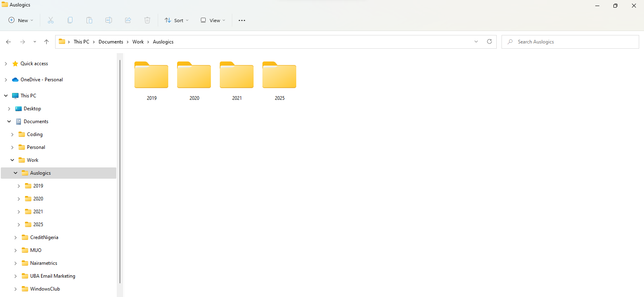Image resolution: width=644 pixels, height=297 pixels.
Task: Click the search magnifier icon
Action: click(510, 42)
